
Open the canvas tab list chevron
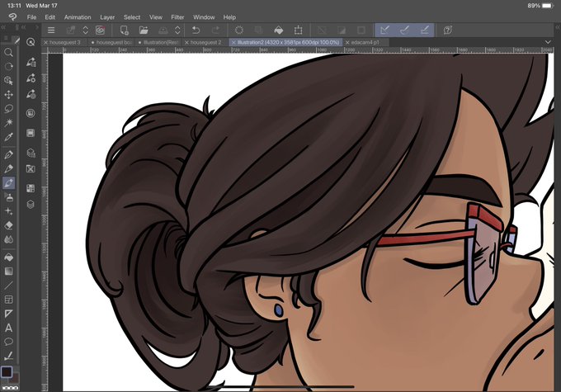(548, 42)
